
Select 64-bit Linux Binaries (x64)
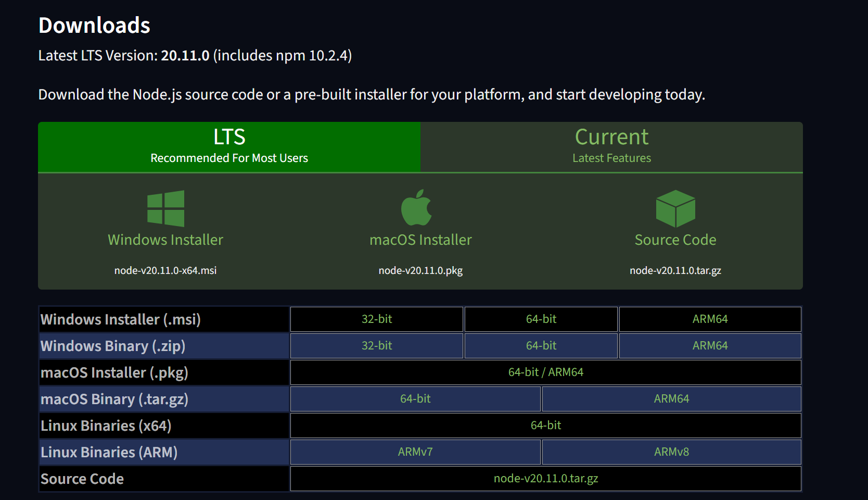point(546,426)
